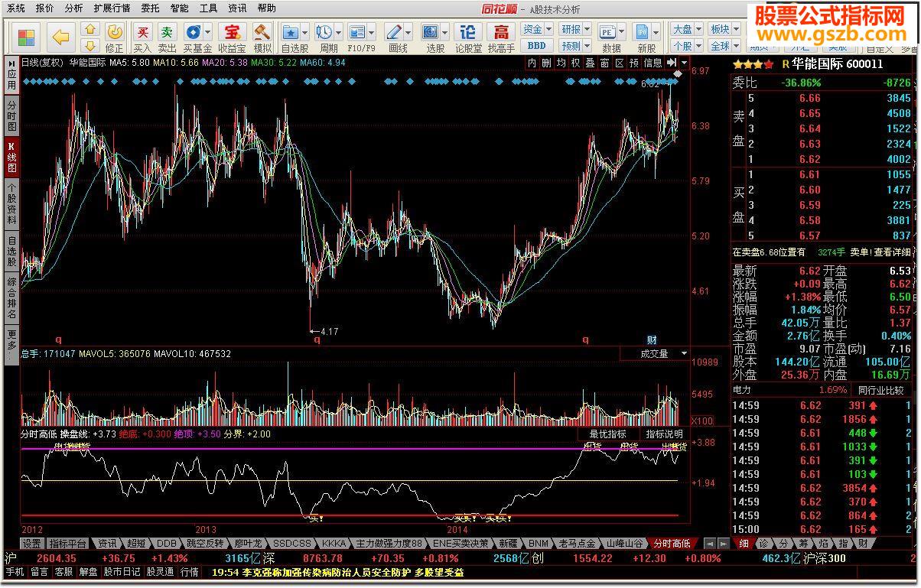921x588 pixels.
Task: Expand the chart toolbar dropdown arrow
Action: [684, 63]
